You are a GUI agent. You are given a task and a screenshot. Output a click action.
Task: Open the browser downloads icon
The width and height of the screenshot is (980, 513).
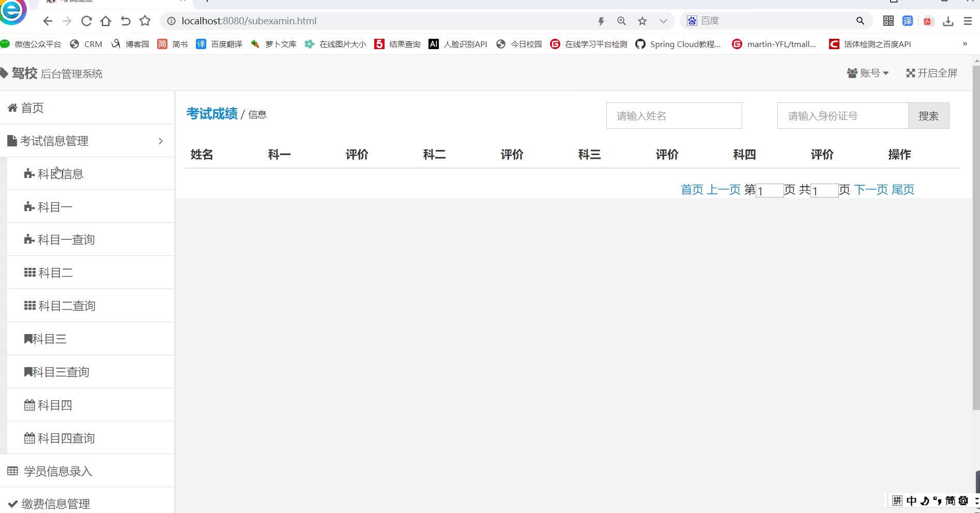pyautogui.click(x=948, y=21)
